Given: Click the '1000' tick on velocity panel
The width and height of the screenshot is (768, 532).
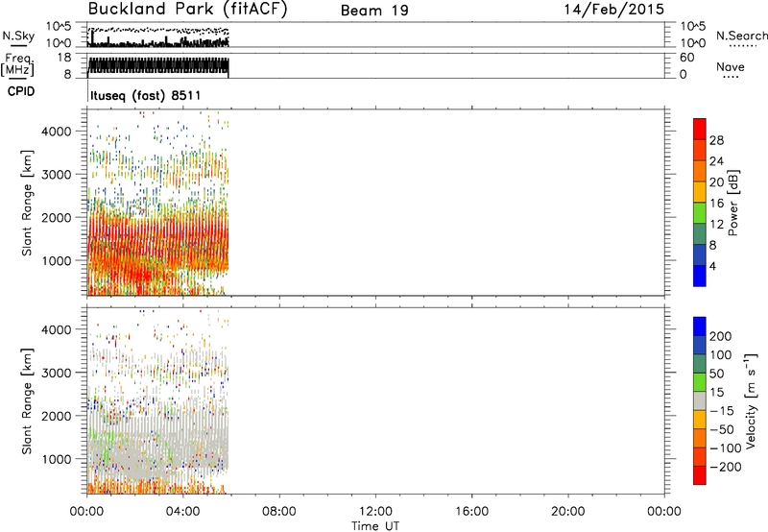Looking at the screenshot, I should pos(56,459).
